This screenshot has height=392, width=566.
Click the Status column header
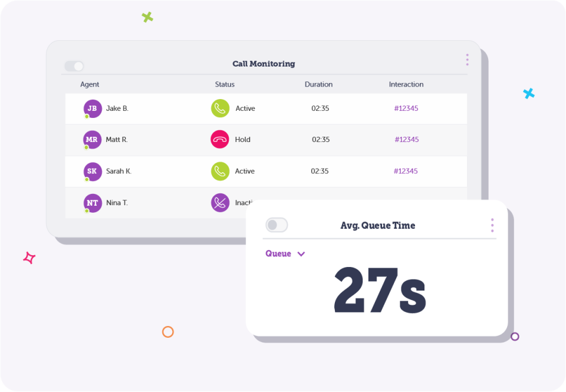(x=225, y=84)
